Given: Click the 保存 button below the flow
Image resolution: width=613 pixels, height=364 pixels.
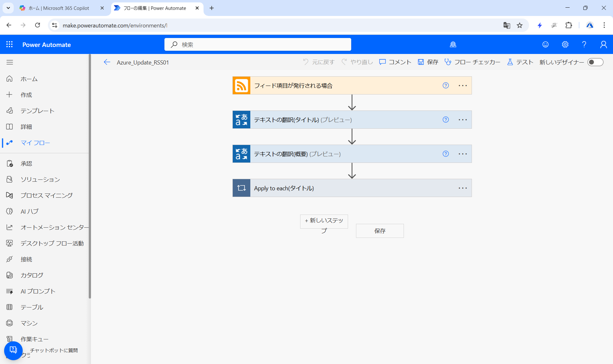Looking at the screenshot, I should [380, 231].
